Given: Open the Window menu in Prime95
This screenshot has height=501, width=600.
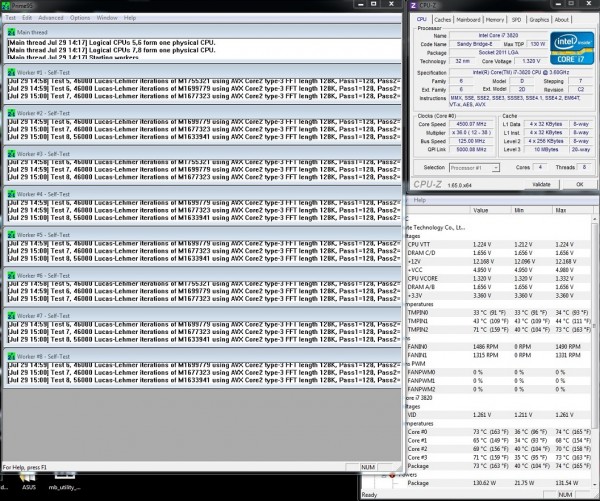Looking at the screenshot, I should (107, 18).
